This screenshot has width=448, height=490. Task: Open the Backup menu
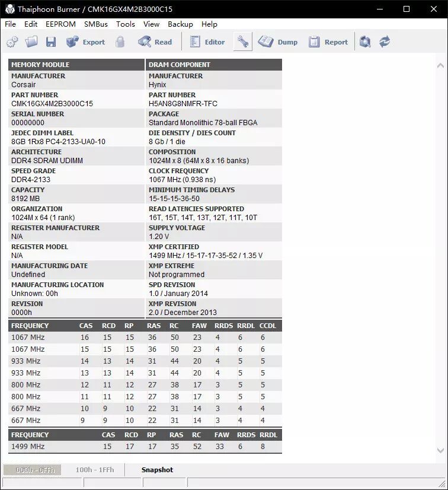pyautogui.click(x=180, y=24)
